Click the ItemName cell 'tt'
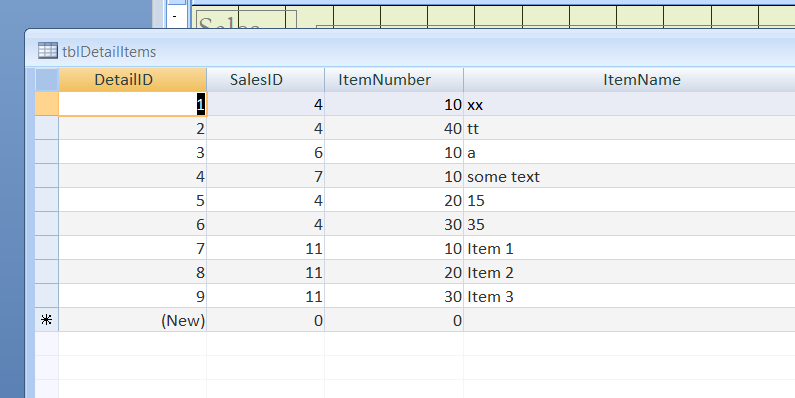795x398 pixels. [x=629, y=128]
